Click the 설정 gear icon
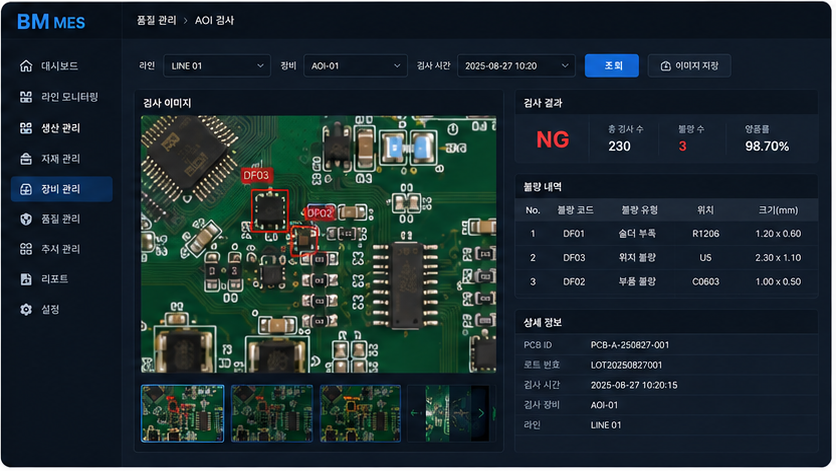 (x=26, y=309)
